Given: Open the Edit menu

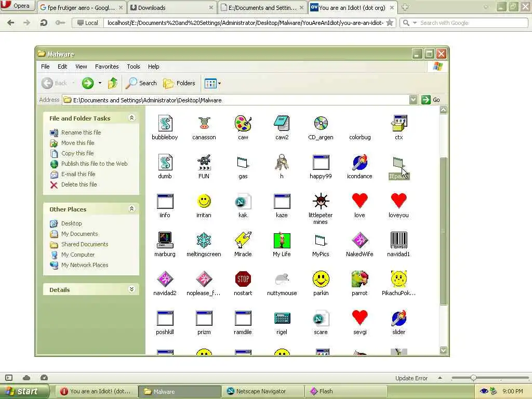Looking at the screenshot, I should (x=62, y=66).
